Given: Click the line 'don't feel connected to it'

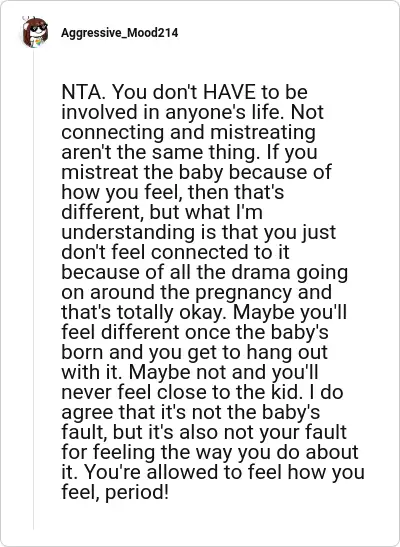Looking at the screenshot, I should (x=175, y=252).
